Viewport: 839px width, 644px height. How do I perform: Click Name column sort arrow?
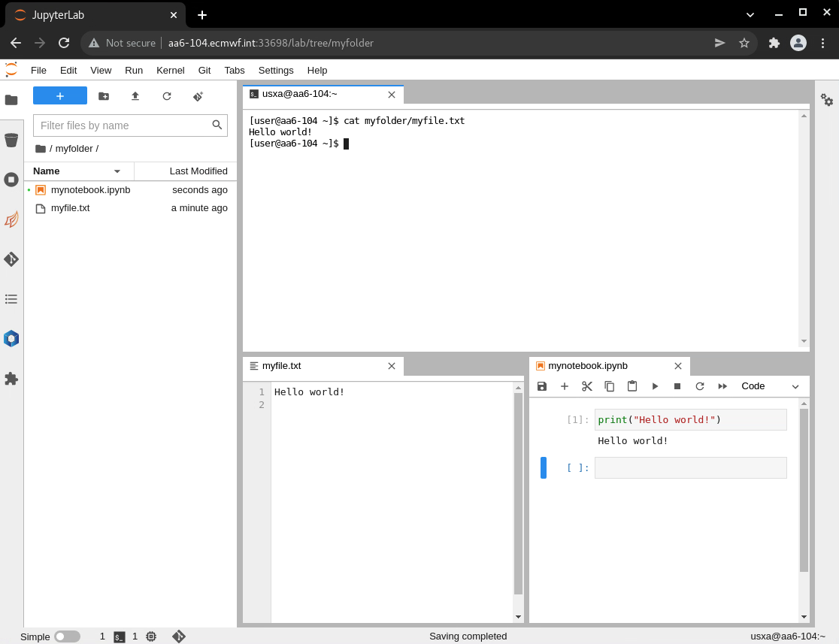point(117,171)
